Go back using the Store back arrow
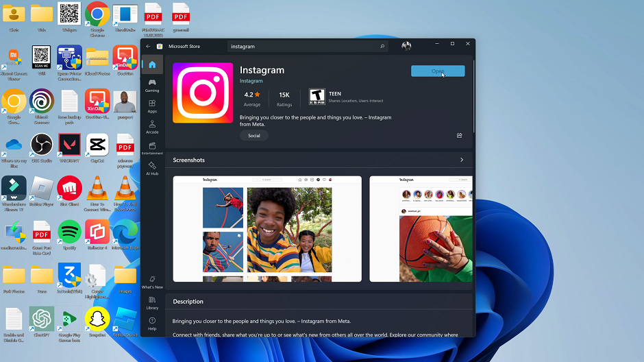644x362 pixels. click(x=148, y=47)
